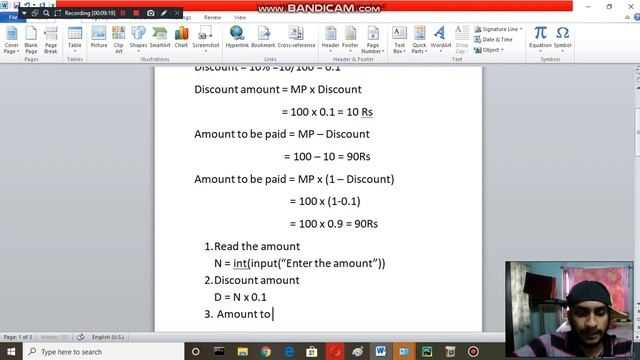Click the line '= 100 x 0.9 = 90Rs'
This screenshot has height=360, width=640.
click(333, 224)
